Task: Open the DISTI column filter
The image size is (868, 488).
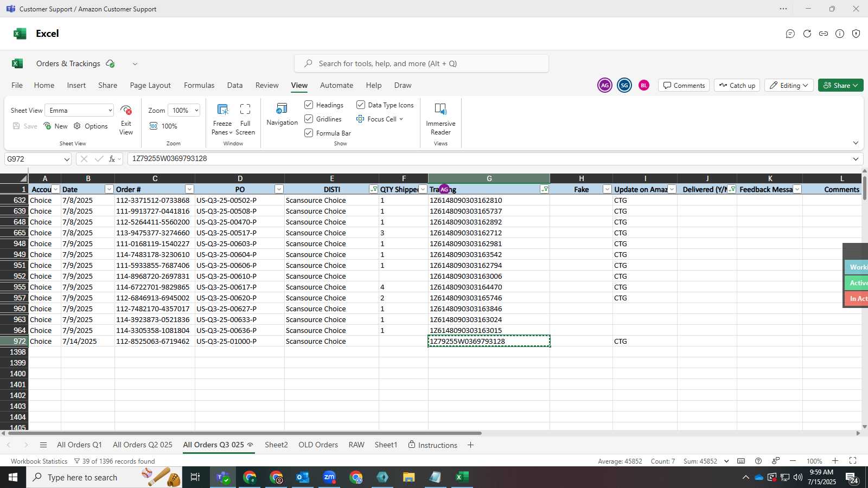Action: click(x=373, y=189)
